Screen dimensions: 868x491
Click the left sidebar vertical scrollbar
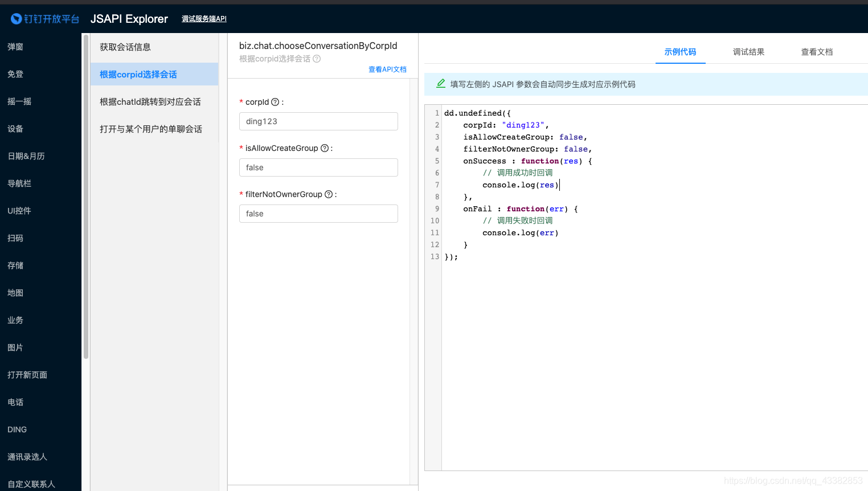(86, 197)
